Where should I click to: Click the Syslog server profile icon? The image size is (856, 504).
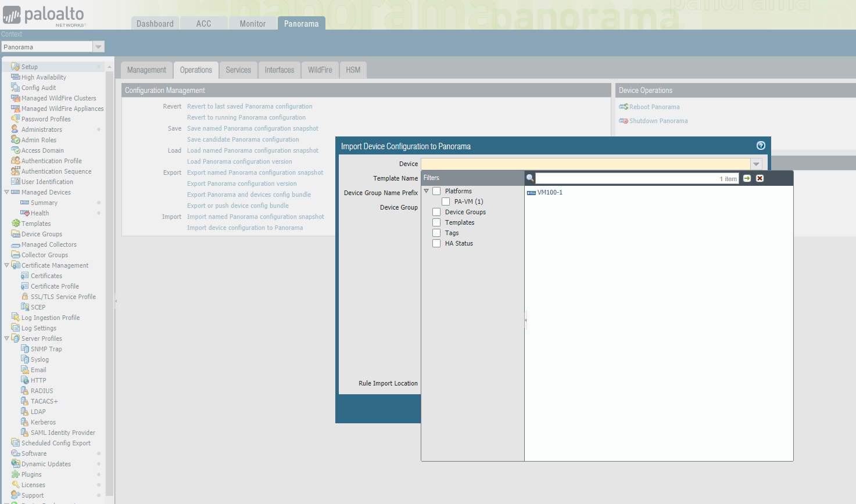click(25, 359)
